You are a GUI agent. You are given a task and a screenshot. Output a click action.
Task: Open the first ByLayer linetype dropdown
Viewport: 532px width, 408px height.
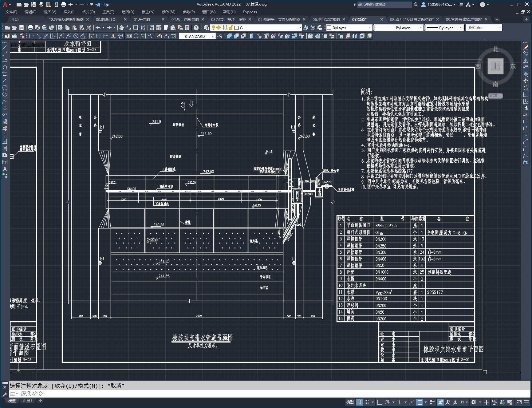399,28
